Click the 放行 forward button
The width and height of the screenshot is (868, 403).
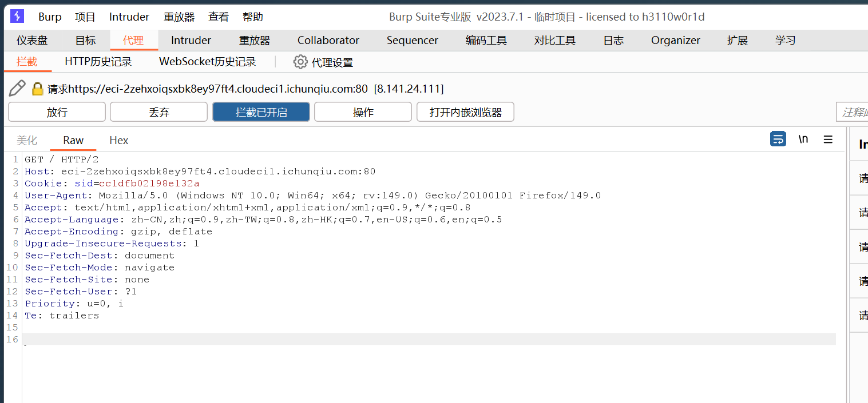(x=57, y=112)
